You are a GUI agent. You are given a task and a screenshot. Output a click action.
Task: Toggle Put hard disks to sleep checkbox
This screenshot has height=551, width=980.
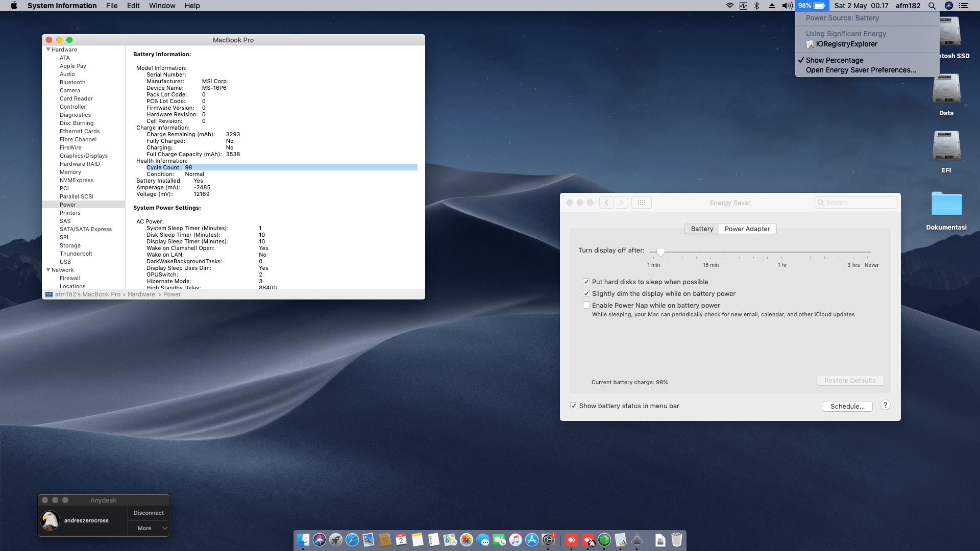click(x=586, y=282)
